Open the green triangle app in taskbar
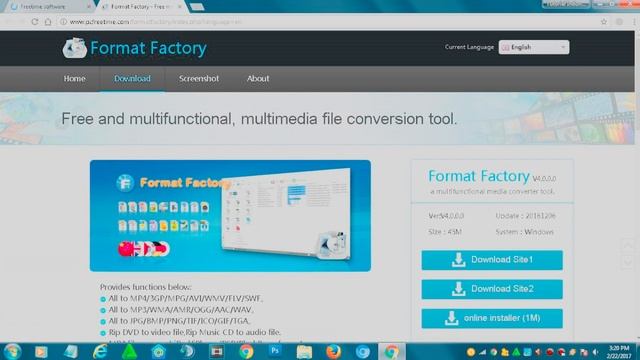 (129, 351)
